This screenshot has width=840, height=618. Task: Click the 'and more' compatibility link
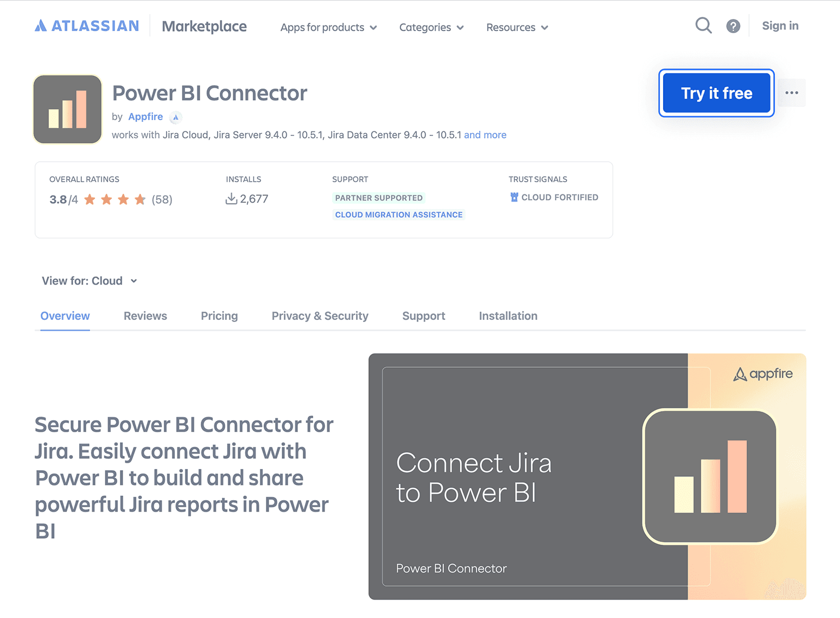[485, 135]
